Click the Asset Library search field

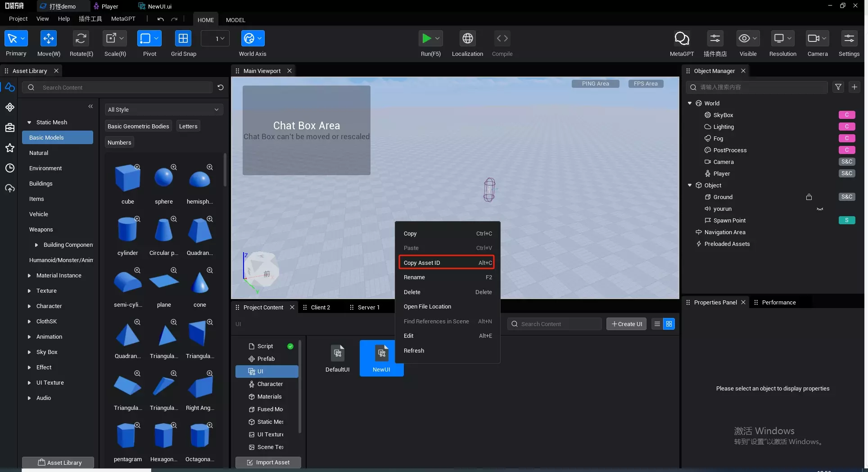pyautogui.click(x=118, y=87)
